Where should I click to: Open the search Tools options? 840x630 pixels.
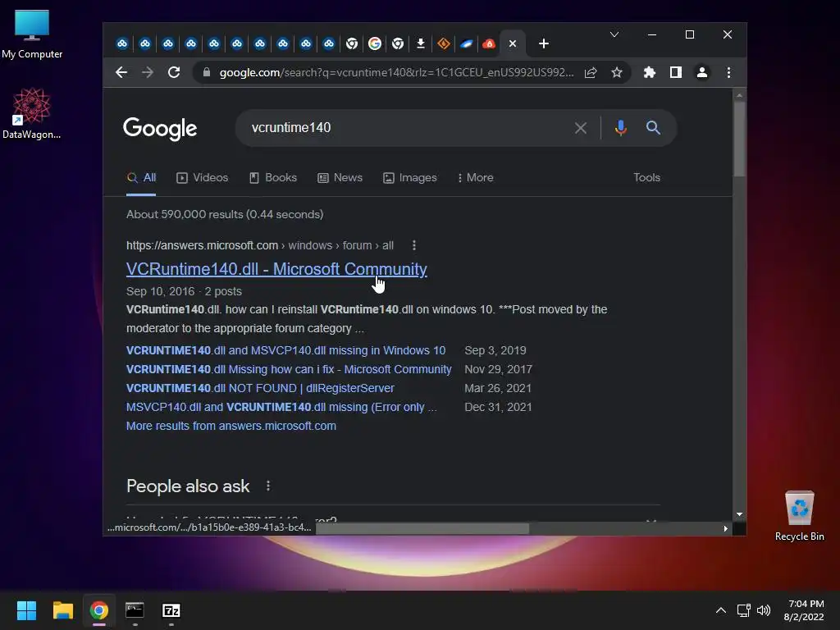[x=646, y=178]
